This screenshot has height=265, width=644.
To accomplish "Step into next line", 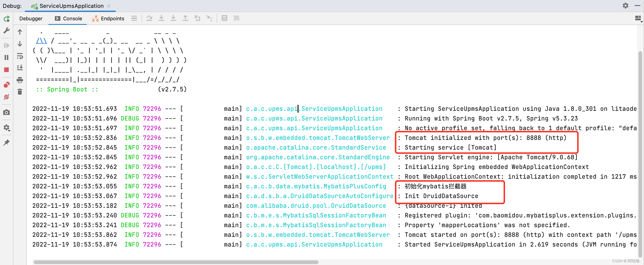I will [161, 18].
